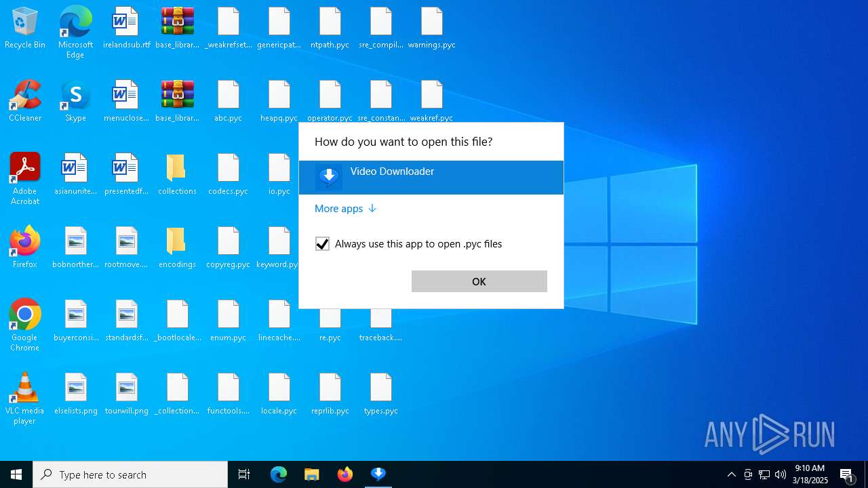The width and height of the screenshot is (868, 488).
Task: Select the presentedf... Word document
Action: [x=127, y=175]
